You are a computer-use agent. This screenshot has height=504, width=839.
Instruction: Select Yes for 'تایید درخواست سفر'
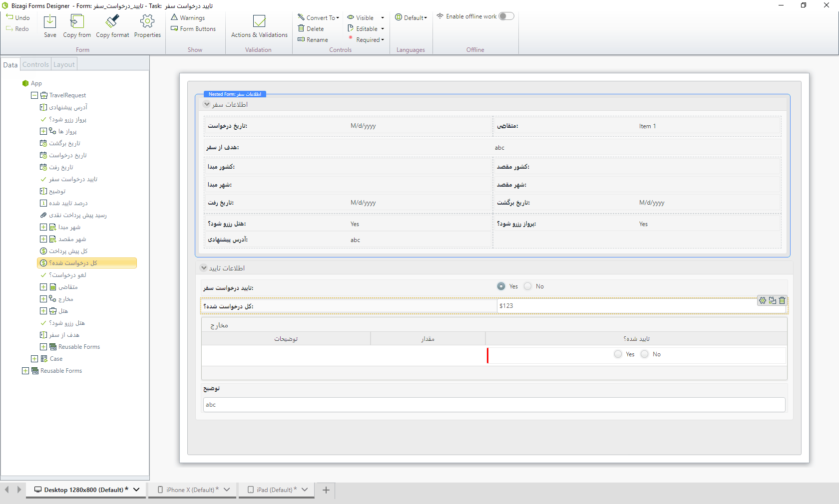[x=501, y=286]
